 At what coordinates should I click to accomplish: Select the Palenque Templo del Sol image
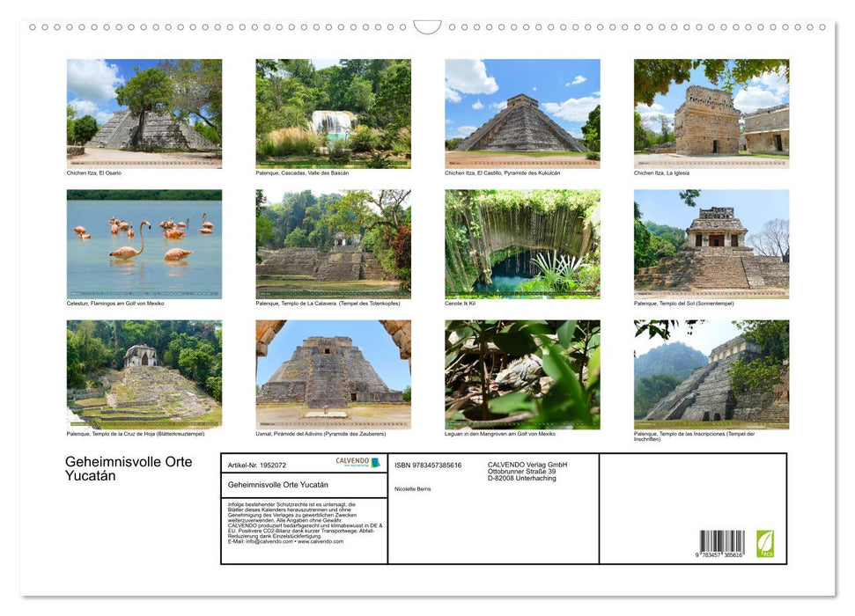(x=711, y=244)
